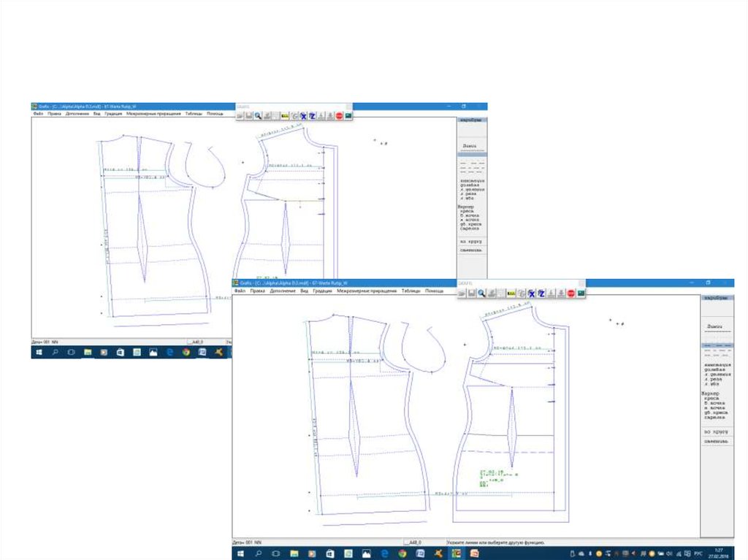
Task: Open File Explorer on front taskbar
Action: tap(294, 553)
